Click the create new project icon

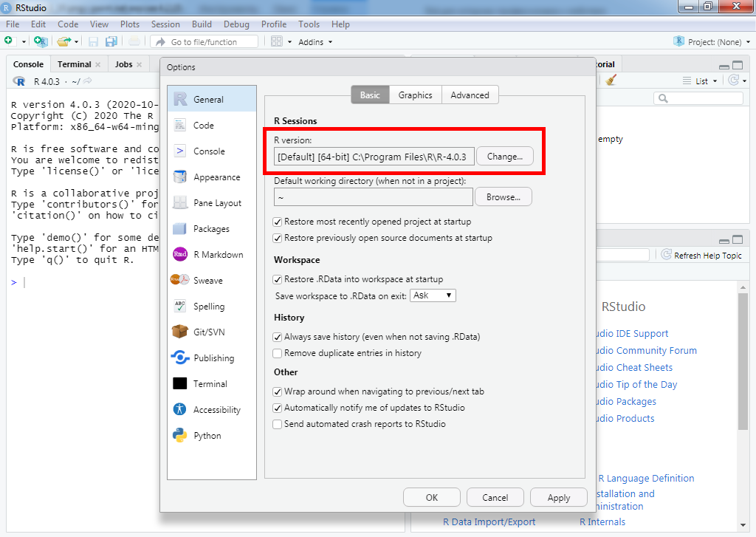coord(41,42)
